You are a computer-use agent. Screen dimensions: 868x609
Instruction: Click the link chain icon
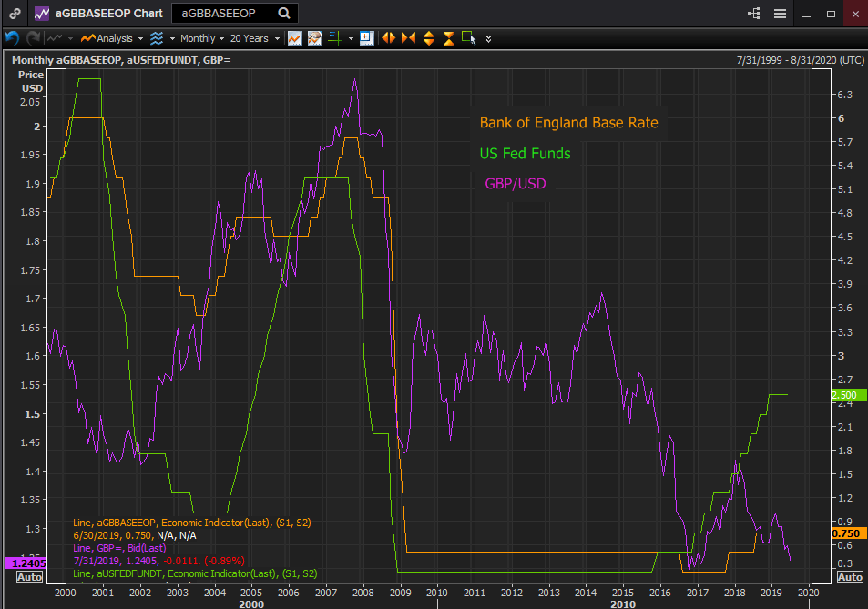click(x=15, y=14)
